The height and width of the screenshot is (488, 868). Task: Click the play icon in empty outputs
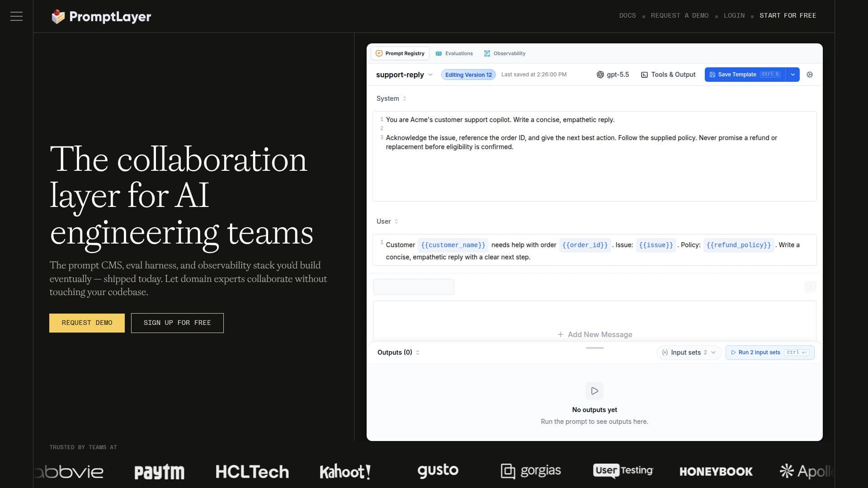[594, 391]
